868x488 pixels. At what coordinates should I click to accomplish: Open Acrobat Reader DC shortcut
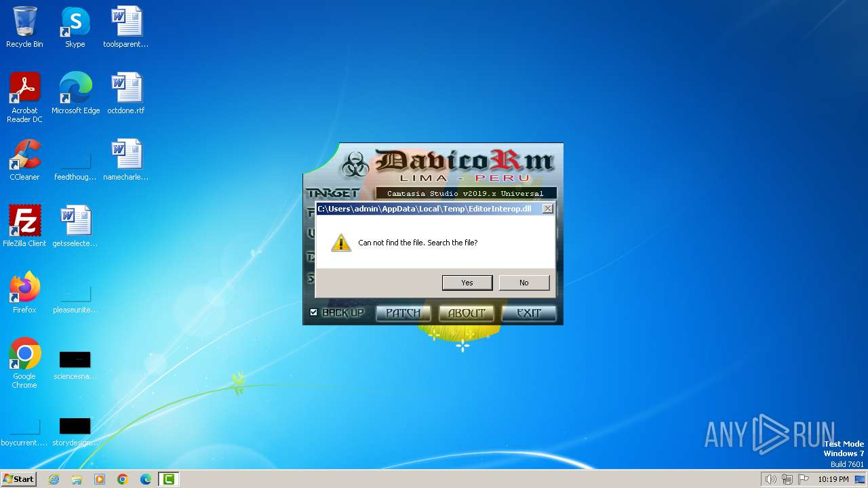pos(24,97)
